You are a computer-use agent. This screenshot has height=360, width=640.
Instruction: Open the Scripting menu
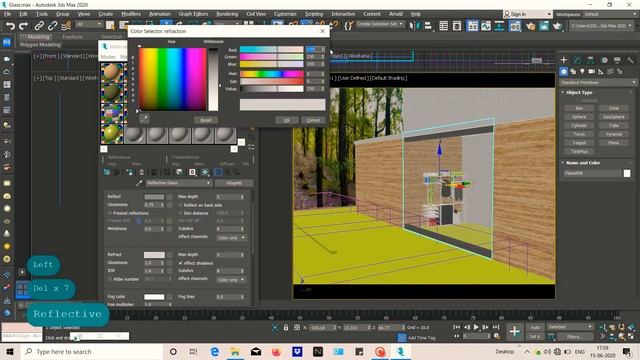click(x=314, y=14)
